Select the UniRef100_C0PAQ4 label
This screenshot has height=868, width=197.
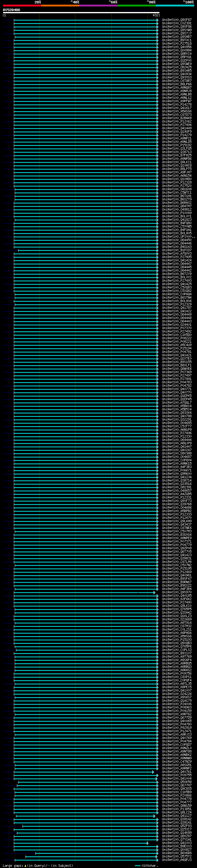tap(177, 294)
